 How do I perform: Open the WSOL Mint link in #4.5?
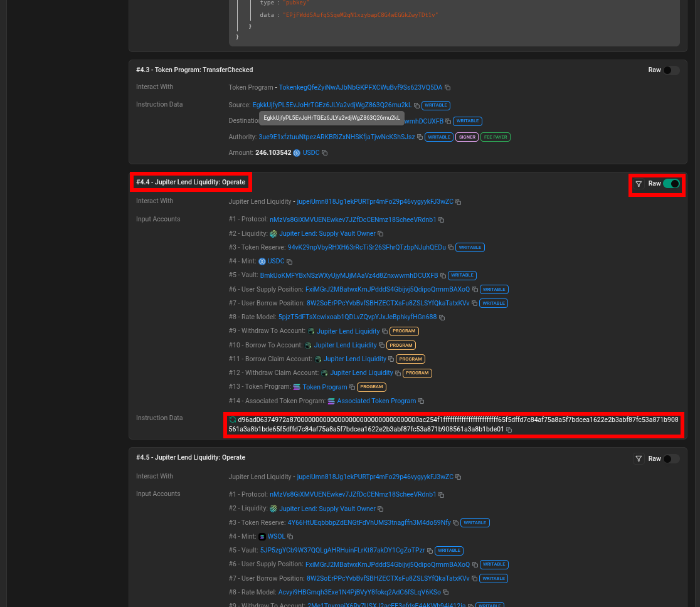click(276, 537)
